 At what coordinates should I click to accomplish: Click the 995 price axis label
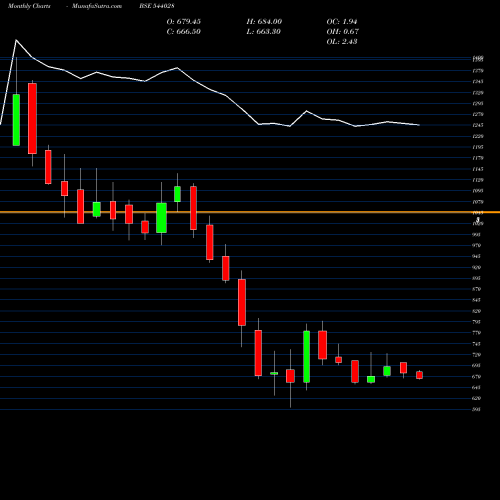click(x=477, y=235)
